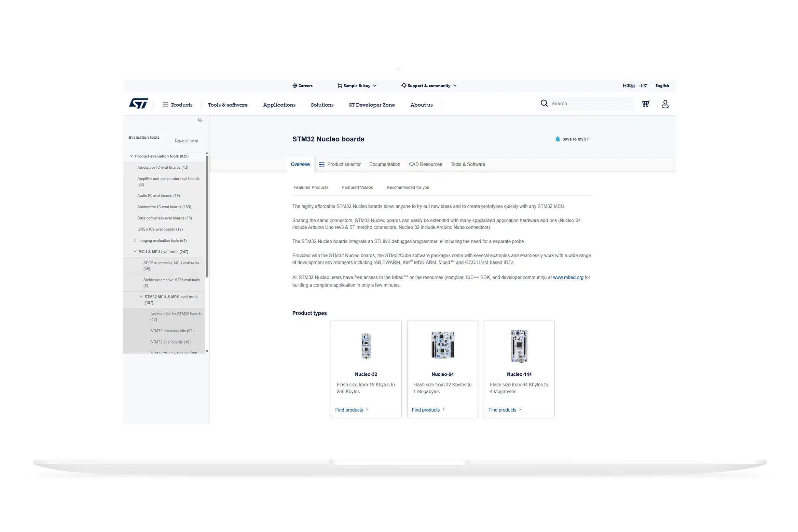Click the sidebar scrollbar down arrow
798x532 pixels.
207,351
